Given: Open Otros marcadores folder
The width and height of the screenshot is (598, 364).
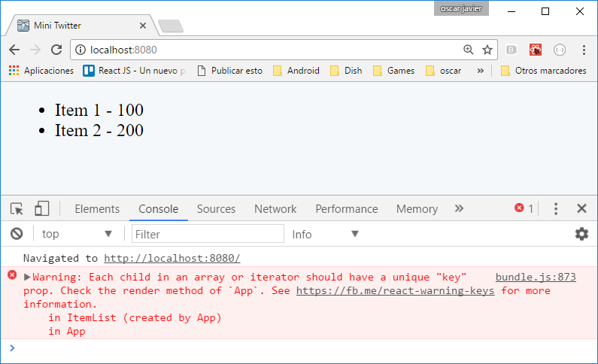Looking at the screenshot, I should coord(543,71).
